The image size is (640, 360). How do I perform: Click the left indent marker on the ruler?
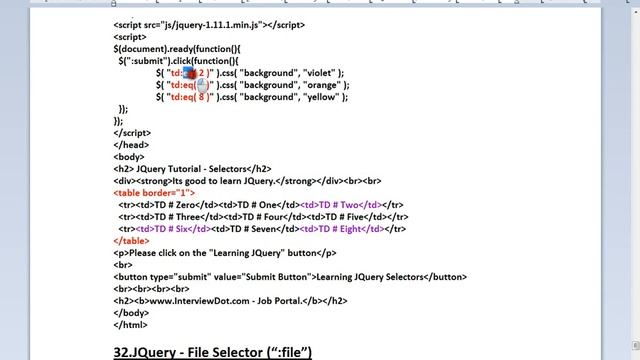(x=113, y=4)
